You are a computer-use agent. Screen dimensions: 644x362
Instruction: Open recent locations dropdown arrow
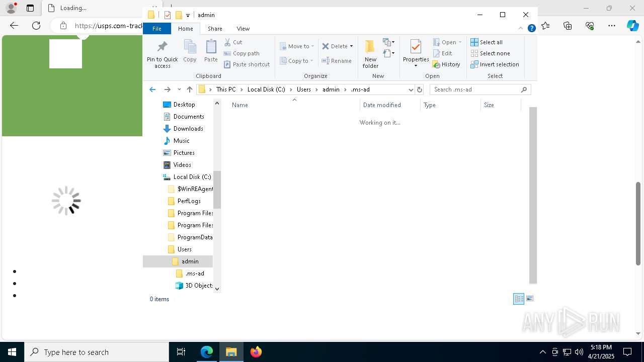(179, 89)
